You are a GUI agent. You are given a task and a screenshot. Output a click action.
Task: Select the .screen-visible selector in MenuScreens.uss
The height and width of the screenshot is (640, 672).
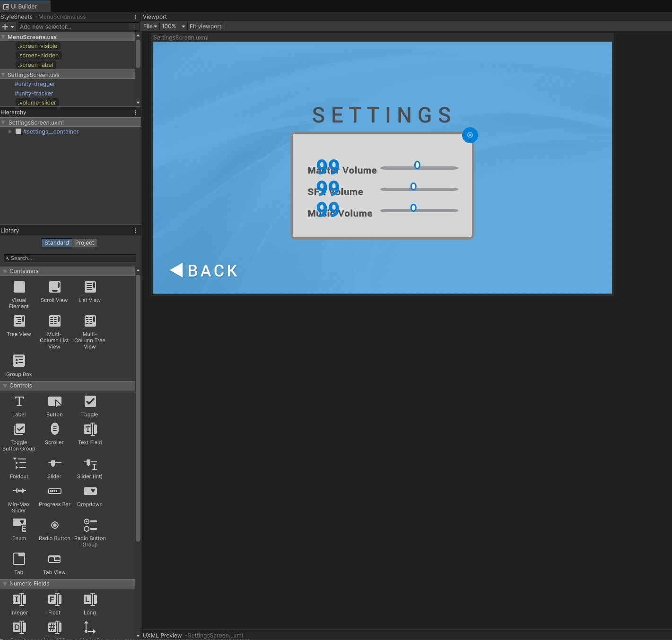click(38, 46)
